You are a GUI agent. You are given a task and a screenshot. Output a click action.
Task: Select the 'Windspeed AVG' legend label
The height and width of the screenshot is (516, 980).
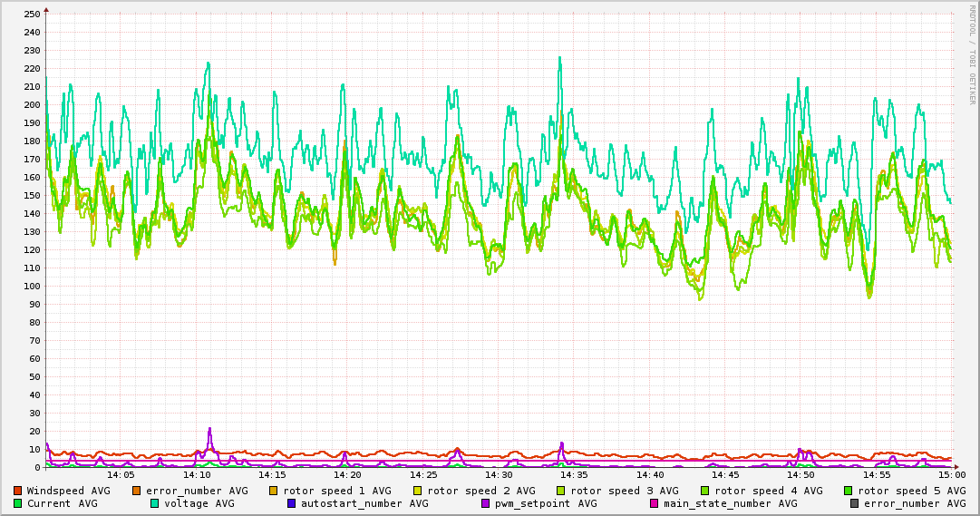(68, 491)
